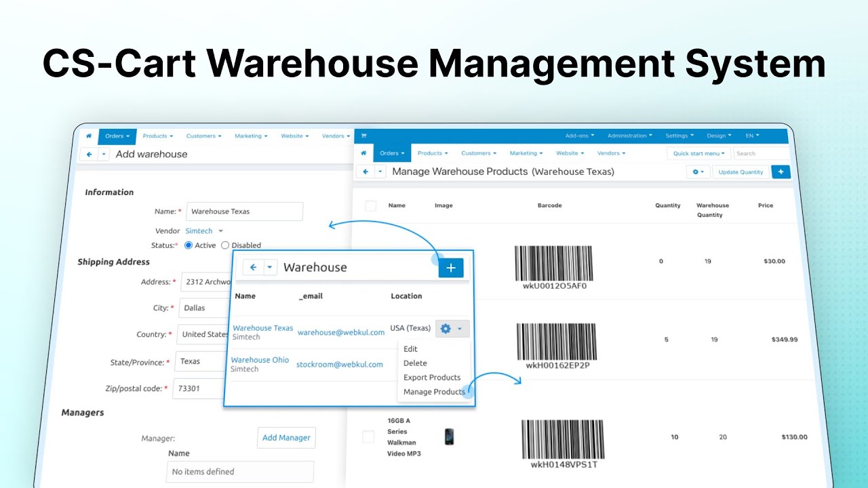Click back arrow on Manage Warehouse Products page

tap(366, 171)
